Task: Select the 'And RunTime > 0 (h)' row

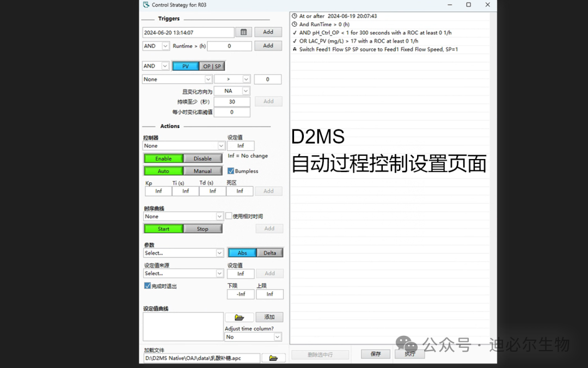Action: click(x=390, y=24)
